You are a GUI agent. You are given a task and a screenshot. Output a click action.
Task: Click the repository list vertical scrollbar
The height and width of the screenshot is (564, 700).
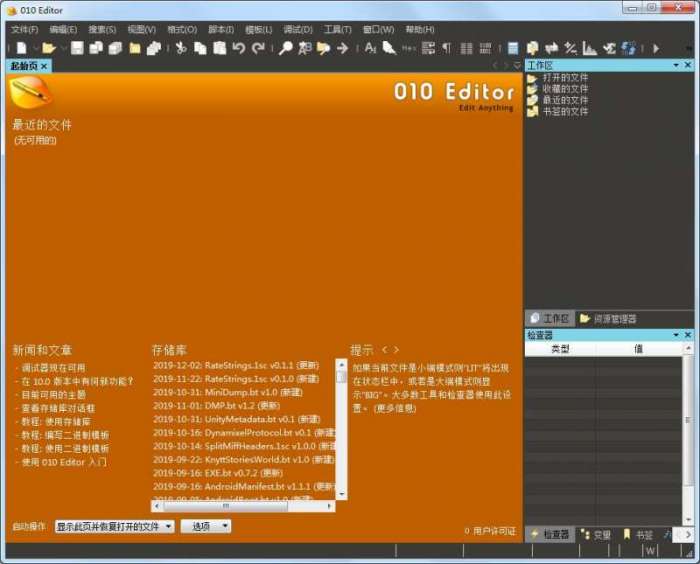point(341,430)
